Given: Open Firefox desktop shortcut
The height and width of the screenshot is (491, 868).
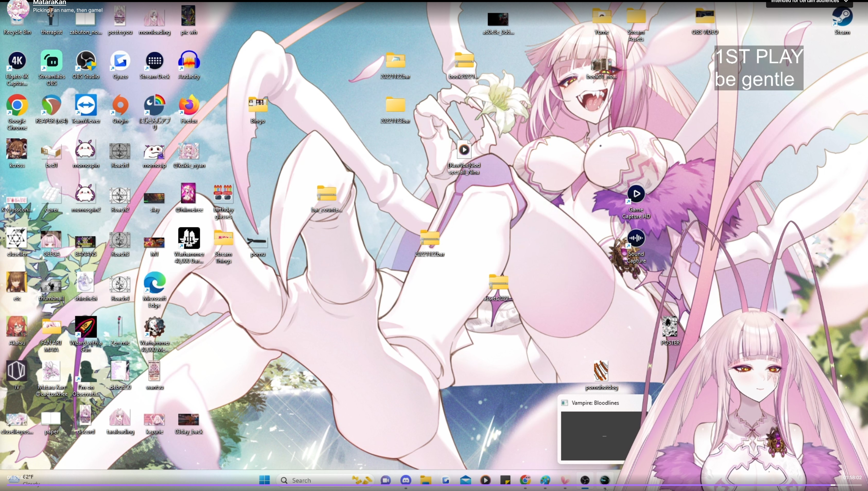Looking at the screenshot, I should pyautogui.click(x=189, y=109).
